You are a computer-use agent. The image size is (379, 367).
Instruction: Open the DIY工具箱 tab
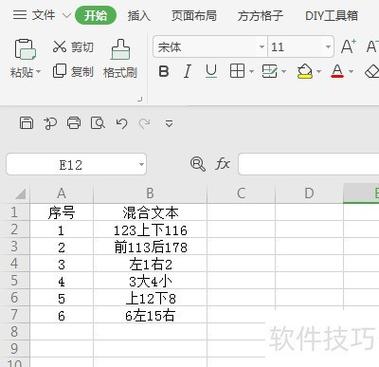(332, 16)
